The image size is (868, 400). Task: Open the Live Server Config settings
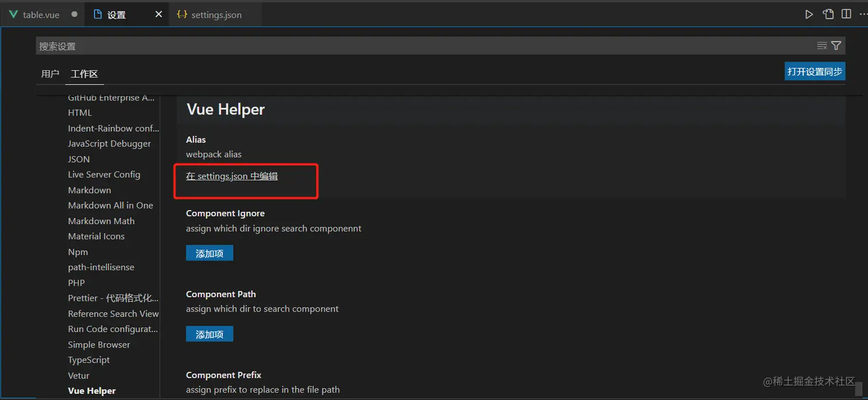tap(104, 174)
